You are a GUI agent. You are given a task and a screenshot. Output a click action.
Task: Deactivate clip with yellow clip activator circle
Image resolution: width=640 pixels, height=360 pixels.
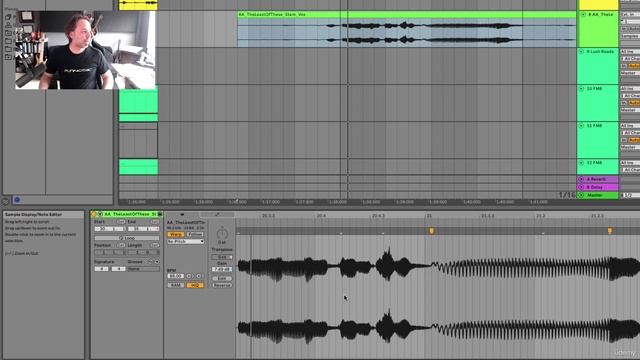(x=94, y=214)
